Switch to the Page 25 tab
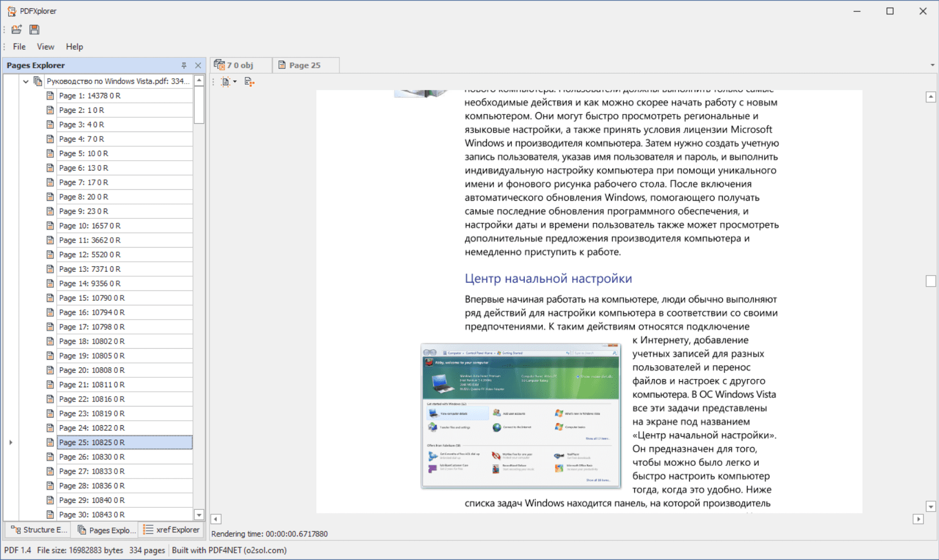939x560 pixels. [305, 65]
